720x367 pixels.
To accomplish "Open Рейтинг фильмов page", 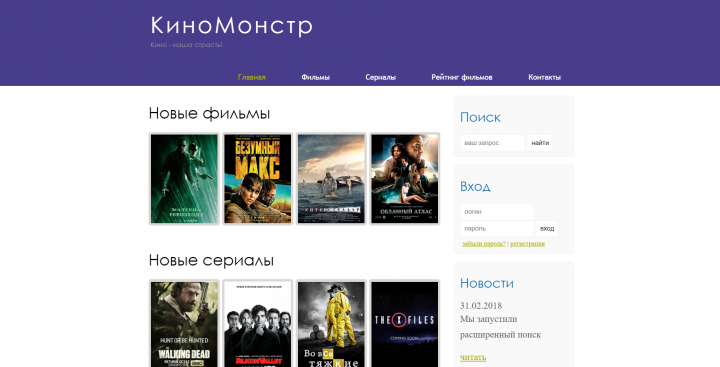I will [x=461, y=77].
